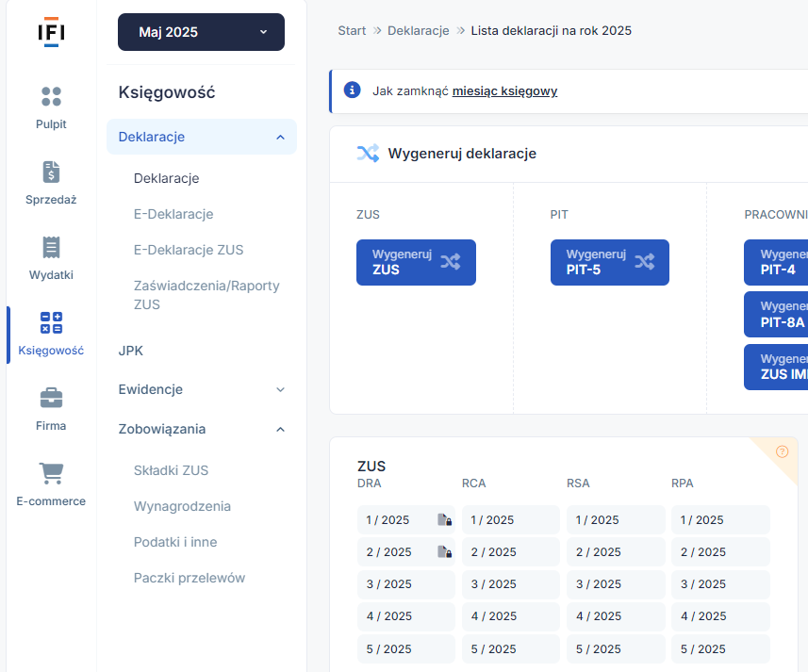Go to Wydatki receipt icon
Viewport: 808px width, 672px height.
click(51, 247)
